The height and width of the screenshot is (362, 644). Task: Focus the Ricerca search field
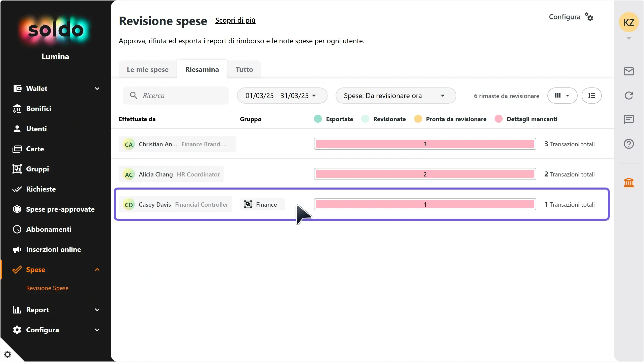point(176,96)
